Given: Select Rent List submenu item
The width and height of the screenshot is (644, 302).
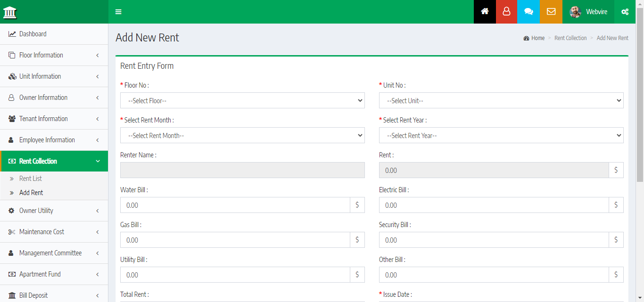Looking at the screenshot, I should [31, 179].
